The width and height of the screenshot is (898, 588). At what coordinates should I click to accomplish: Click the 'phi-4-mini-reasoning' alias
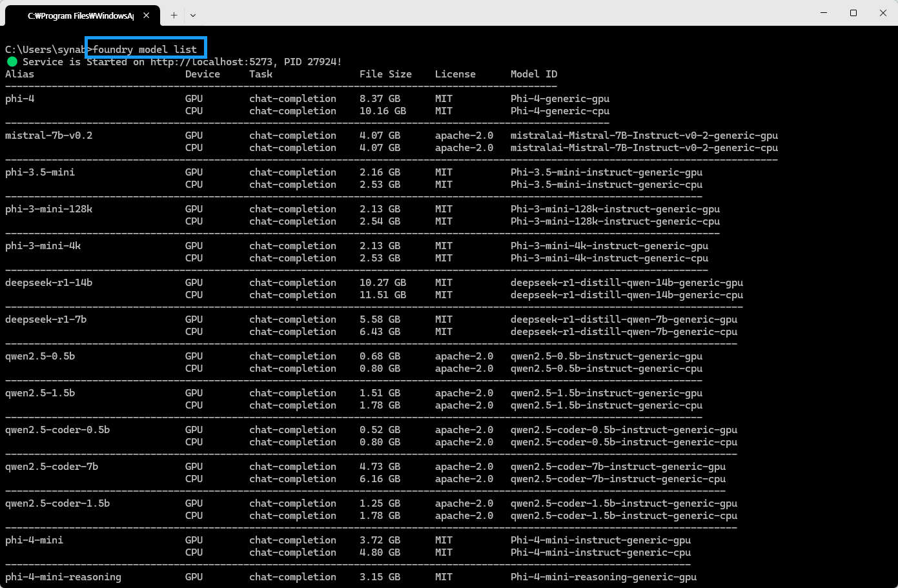[x=63, y=577]
